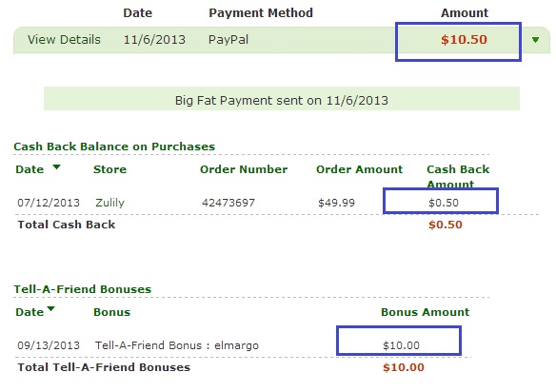This screenshot has height=392, width=556.
Task: Click the Store column header
Action: click(109, 169)
